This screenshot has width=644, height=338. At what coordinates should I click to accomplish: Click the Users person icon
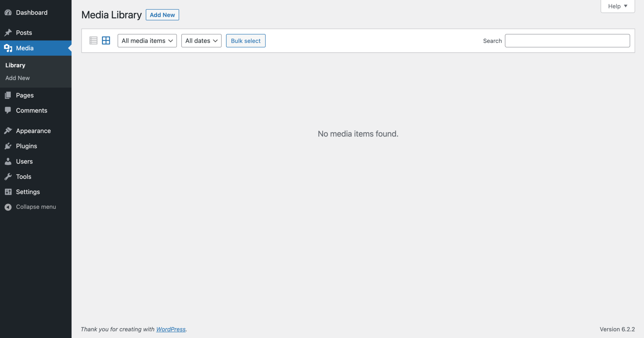pos(8,161)
